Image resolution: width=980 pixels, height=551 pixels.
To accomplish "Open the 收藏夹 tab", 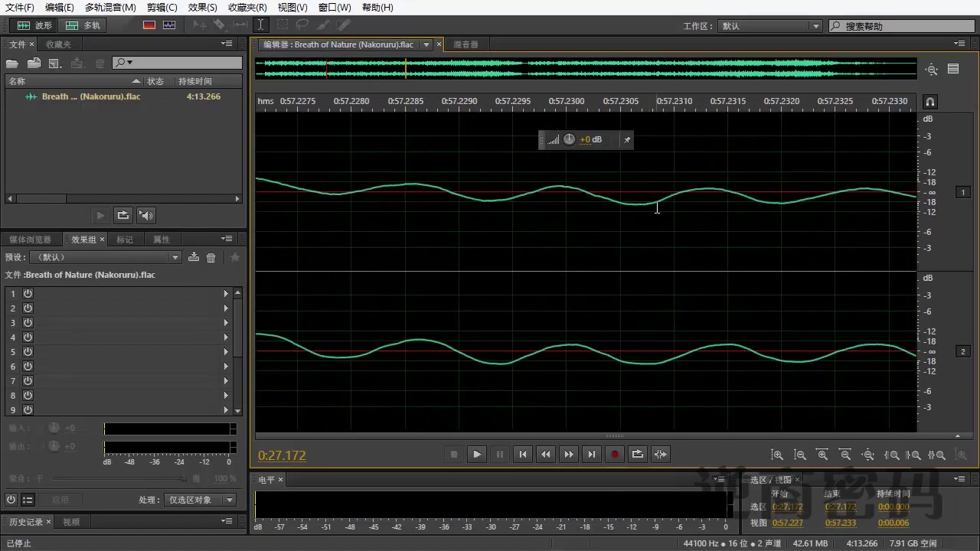I will click(x=58, y=44).
